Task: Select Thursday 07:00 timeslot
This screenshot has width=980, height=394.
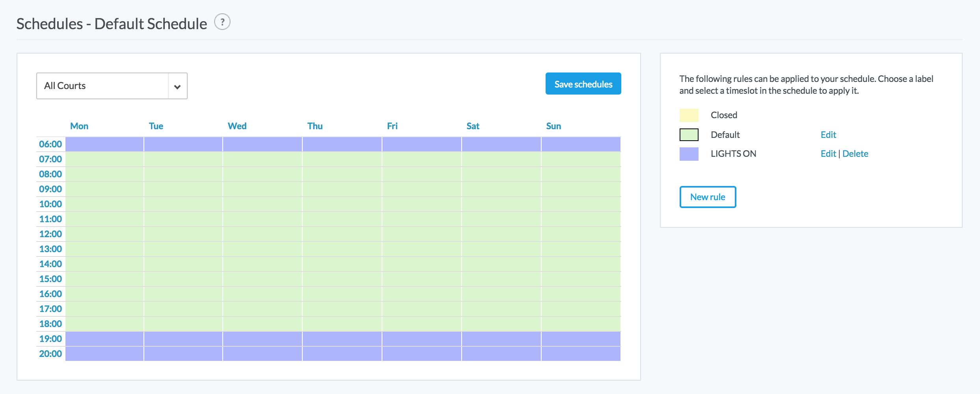Action: (x=342, y=159)
